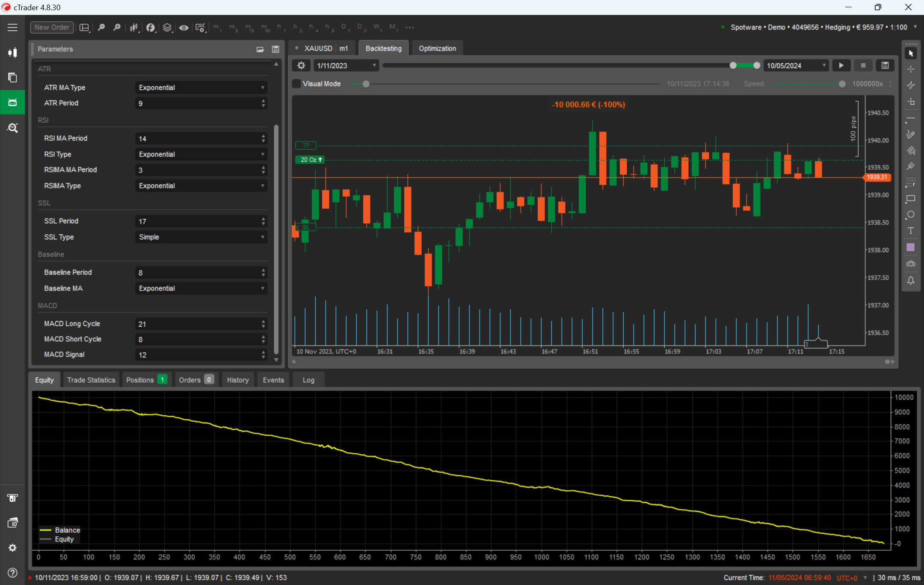The image size is (924, 585).
Task: Select the rectangle drawing tool
Action: coord(911,199)
